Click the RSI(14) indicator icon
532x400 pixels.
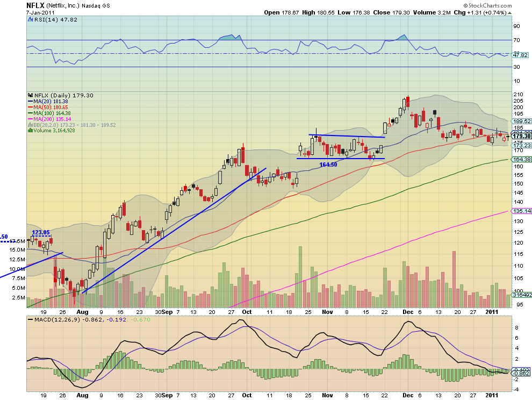coord(31,20)
